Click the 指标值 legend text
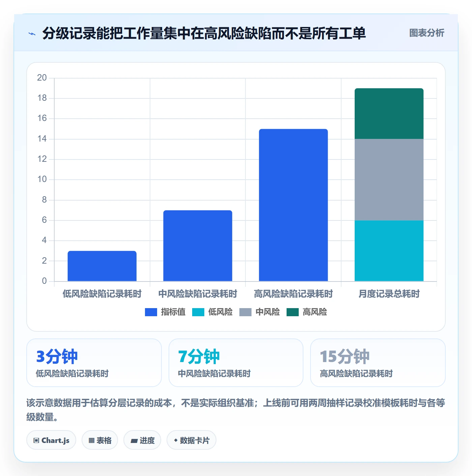The width and height of the screenshot is (472, 476). coord(173,312)
